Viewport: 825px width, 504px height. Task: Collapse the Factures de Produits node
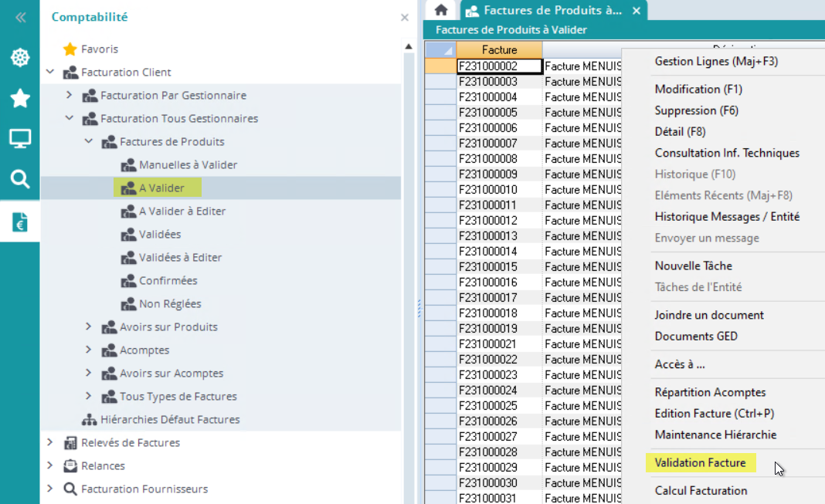click(88, 142)
